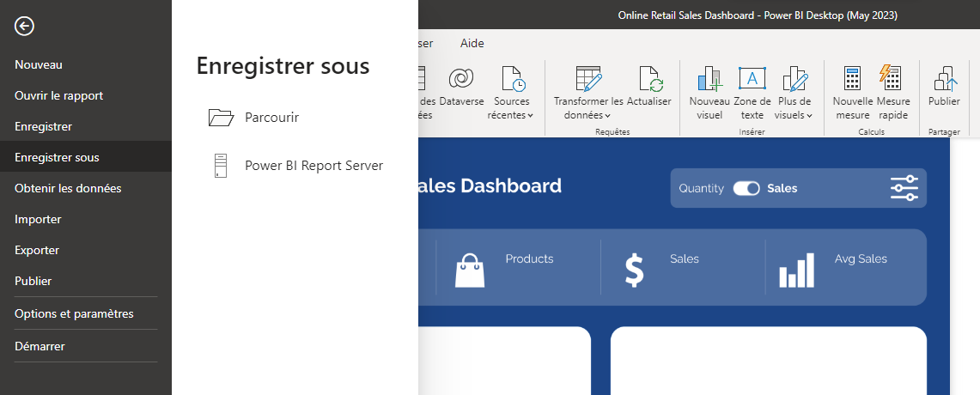Select Démarrer in the side menu
980x395 pixels.
40,346
